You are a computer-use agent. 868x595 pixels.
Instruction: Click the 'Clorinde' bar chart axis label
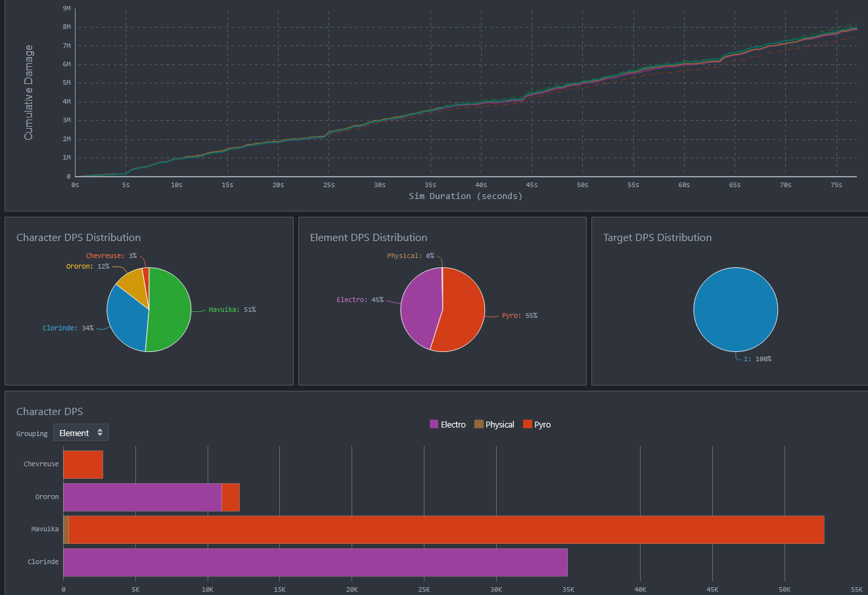click(x=43, y=562)
